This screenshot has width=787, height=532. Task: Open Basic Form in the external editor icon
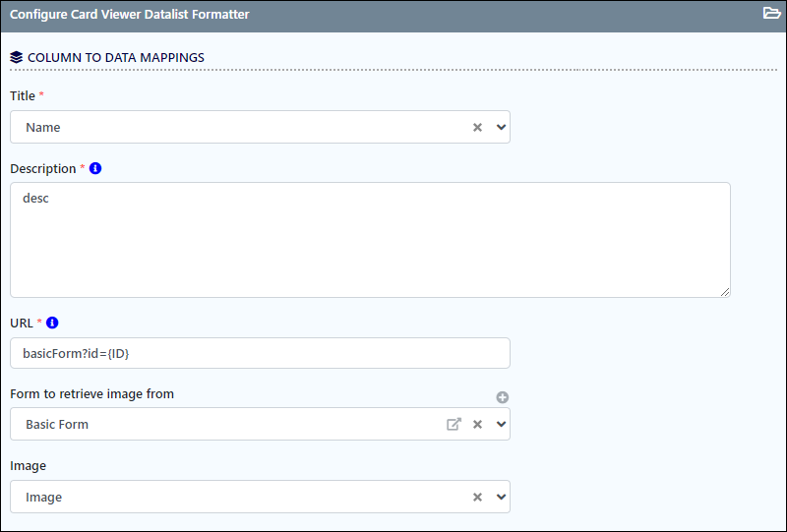point(454,424)
